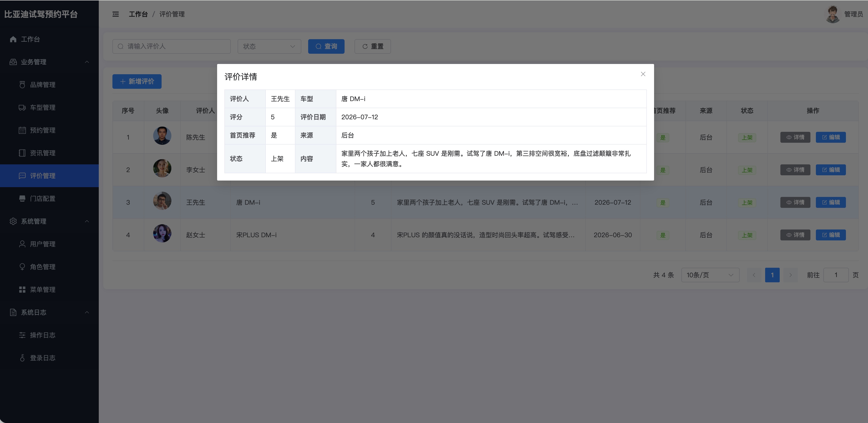Open the 状态 filter dropdown
The image size is (868, 423).
coord(269,46)
